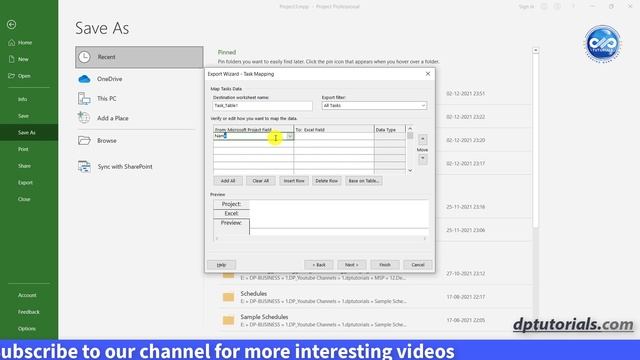The width and height of the screenshot is (640, 360).
Task: Choose the Recent save location
Action: coord(139,57)
